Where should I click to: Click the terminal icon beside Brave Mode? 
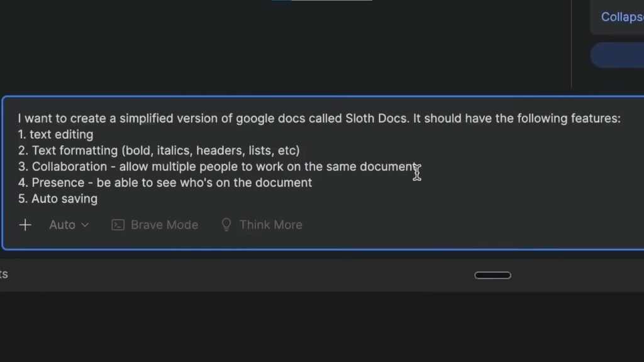tap(118, 225)
